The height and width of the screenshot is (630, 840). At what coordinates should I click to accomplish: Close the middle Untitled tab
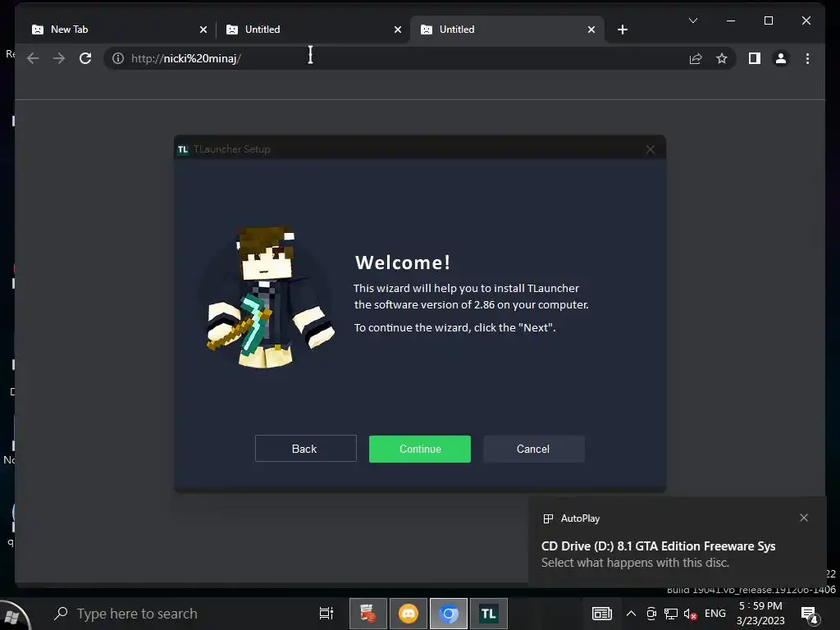[398, 30]
